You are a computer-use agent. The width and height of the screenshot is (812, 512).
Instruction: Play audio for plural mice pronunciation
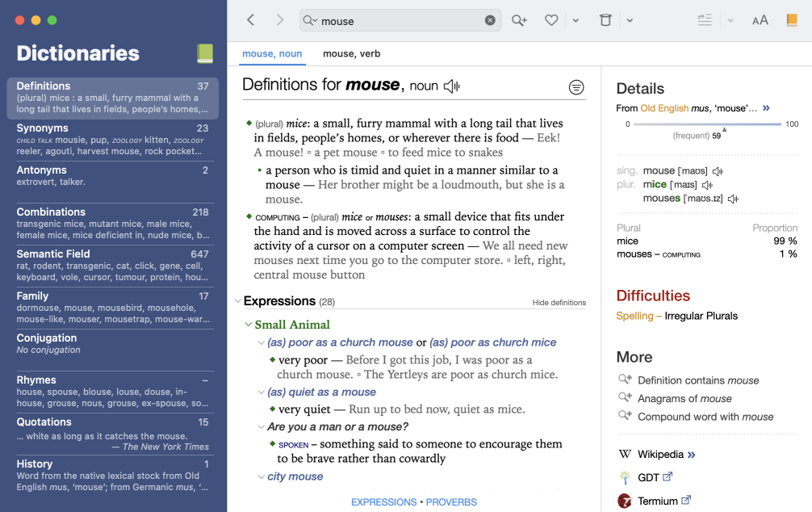point(708,185)
